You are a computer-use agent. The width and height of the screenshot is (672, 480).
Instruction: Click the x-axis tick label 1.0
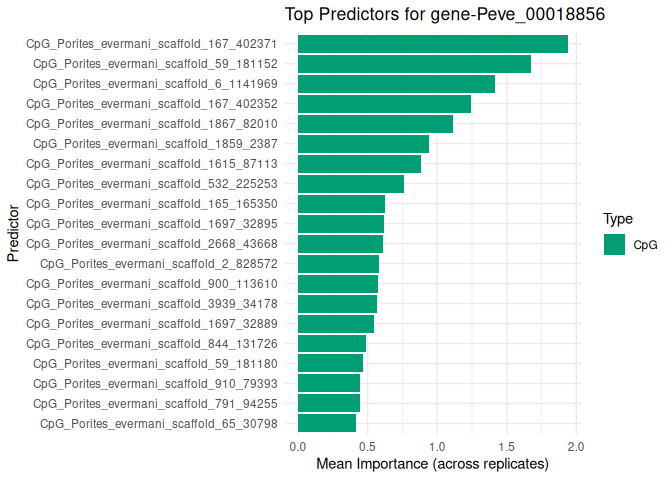point(436,444)
